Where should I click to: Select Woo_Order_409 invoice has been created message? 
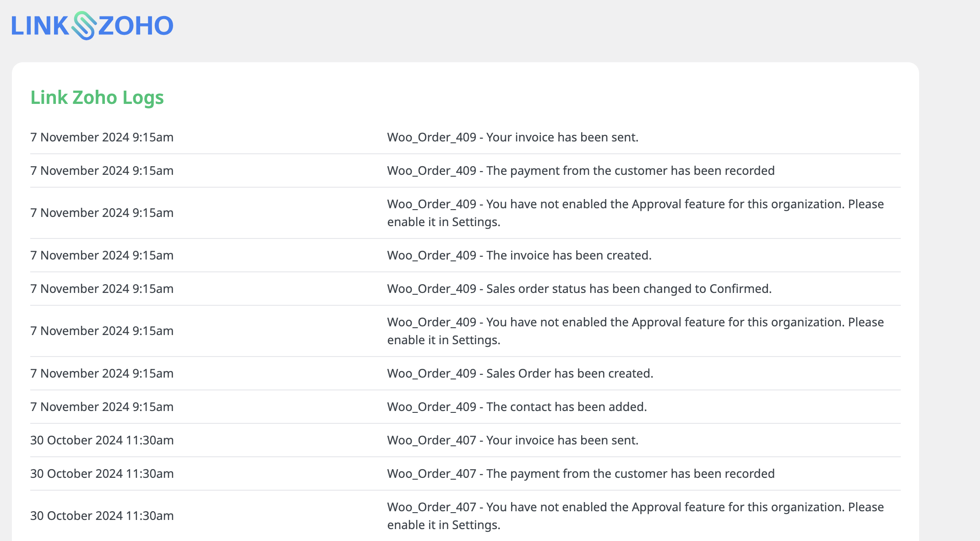click(x=519, y=255)
